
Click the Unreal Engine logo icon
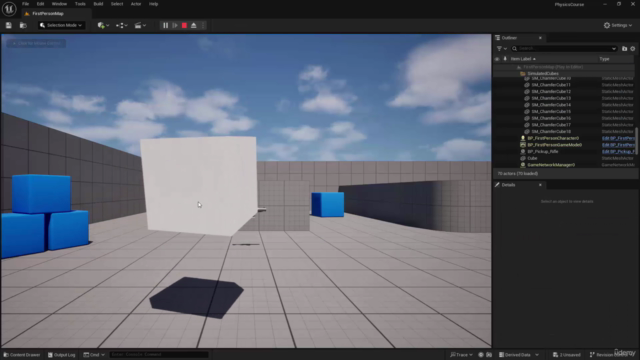click(9, 8)
